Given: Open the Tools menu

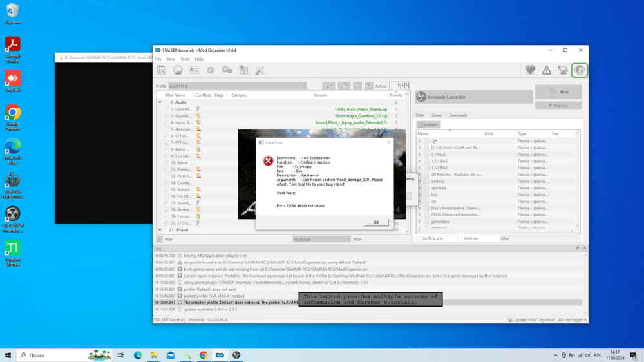Looking at the screenshot, I should coord(185,59).
